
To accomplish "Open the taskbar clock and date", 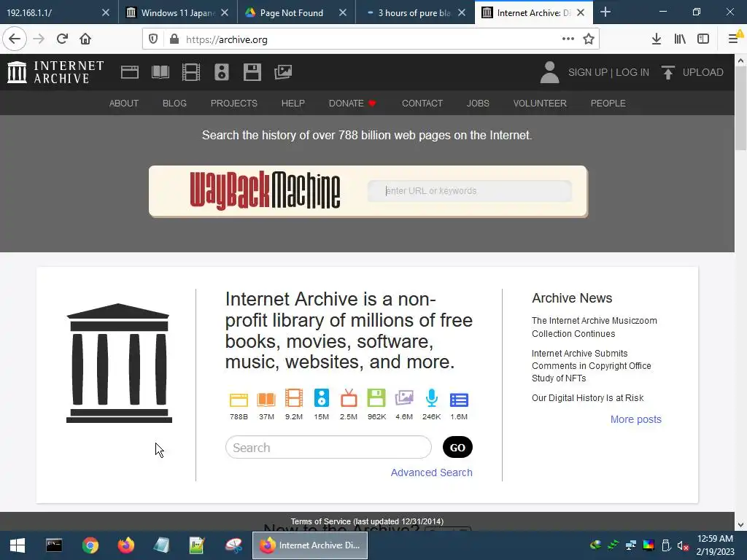I will 715,545.
